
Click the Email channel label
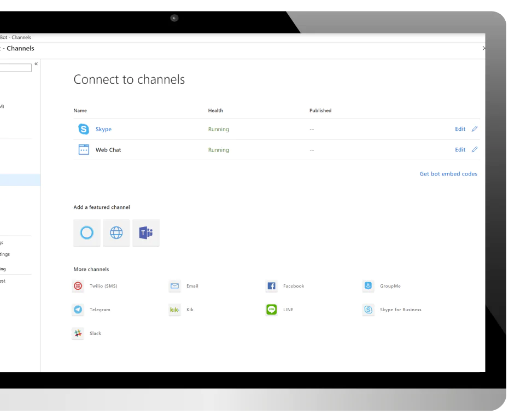click(192, 286)
